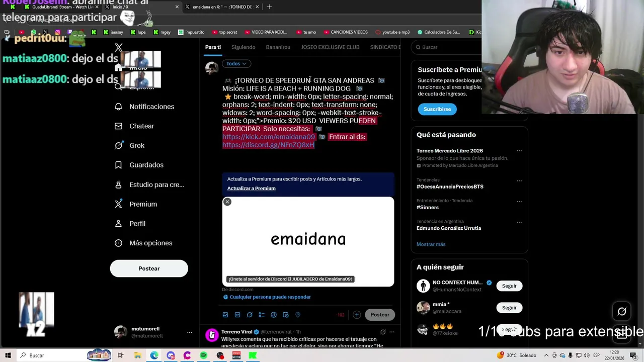Open Spotify from the taskbar
644x362 pixels.
203,355
